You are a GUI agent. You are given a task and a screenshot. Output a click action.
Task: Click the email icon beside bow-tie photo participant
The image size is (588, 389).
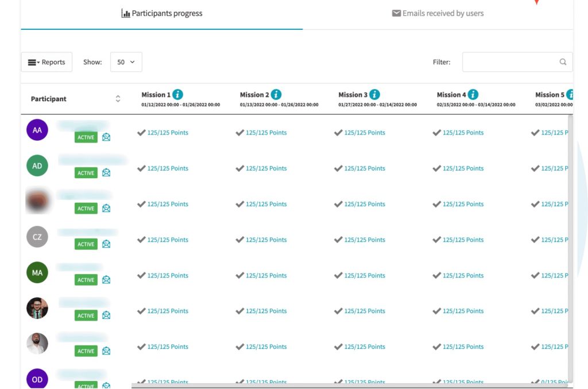(x=106, y=315)
